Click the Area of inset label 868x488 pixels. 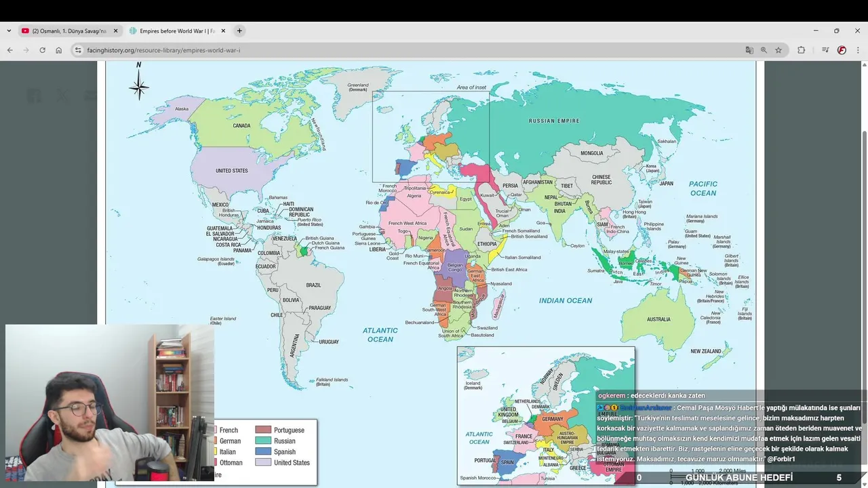471,87
